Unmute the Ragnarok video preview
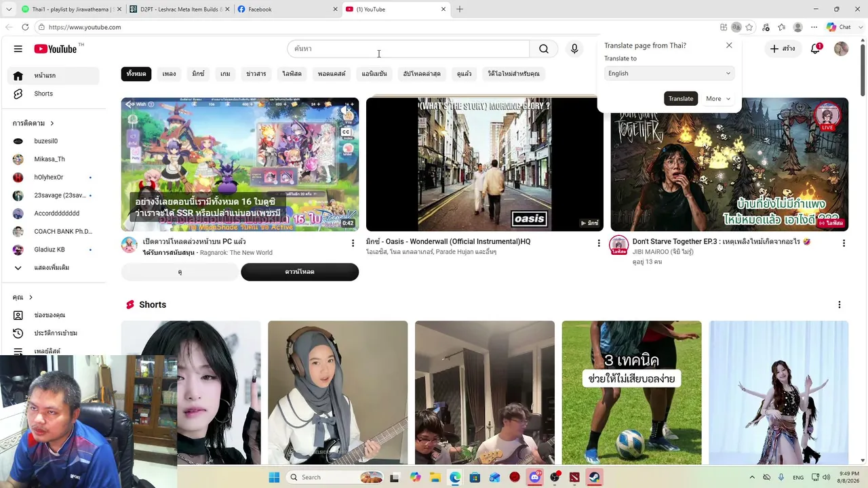 (346, 110)
